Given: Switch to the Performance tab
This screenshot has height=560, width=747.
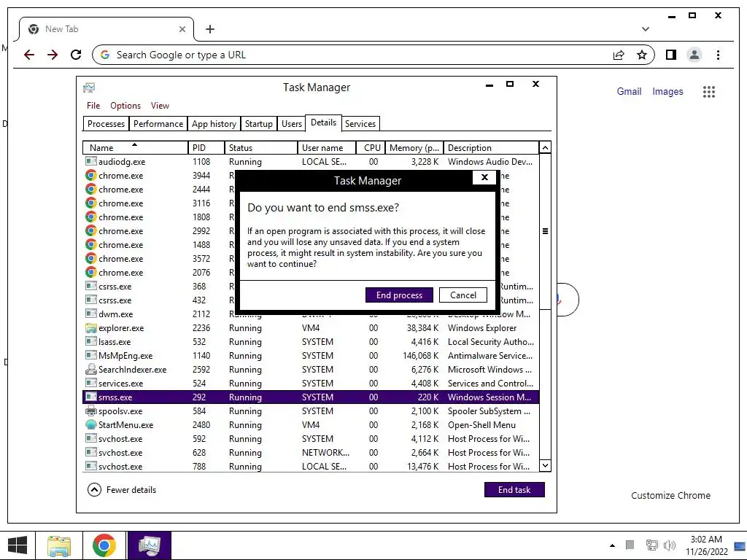Looking at the screenshot, I should 158,124.
